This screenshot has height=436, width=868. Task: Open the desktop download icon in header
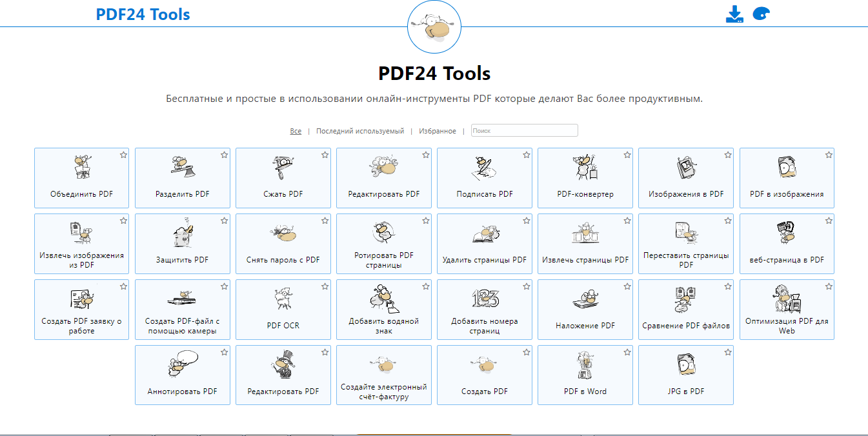coord(734,14)
